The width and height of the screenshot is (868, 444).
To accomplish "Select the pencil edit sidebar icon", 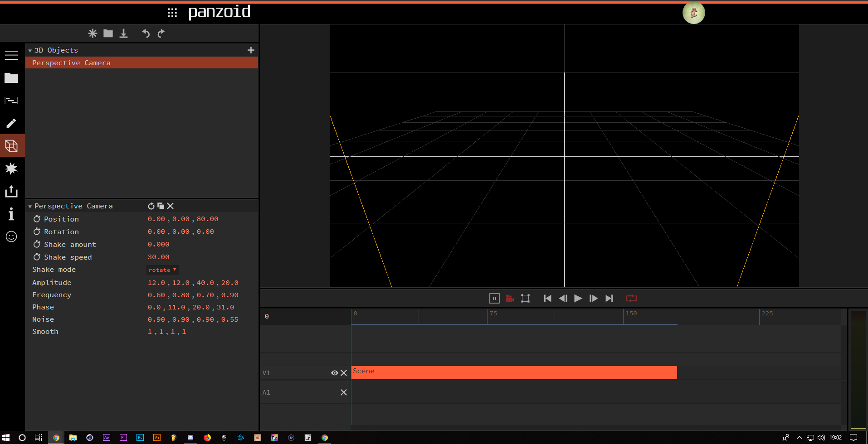I will [x=11, y=123].
